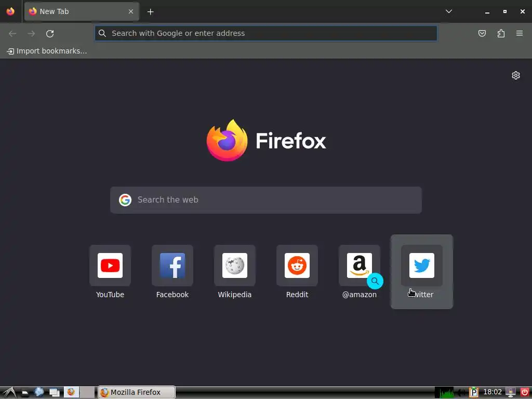This screenshot has width=532, height=399.
Task: Click the forward navigation arrow
Action: pos(31,33)
